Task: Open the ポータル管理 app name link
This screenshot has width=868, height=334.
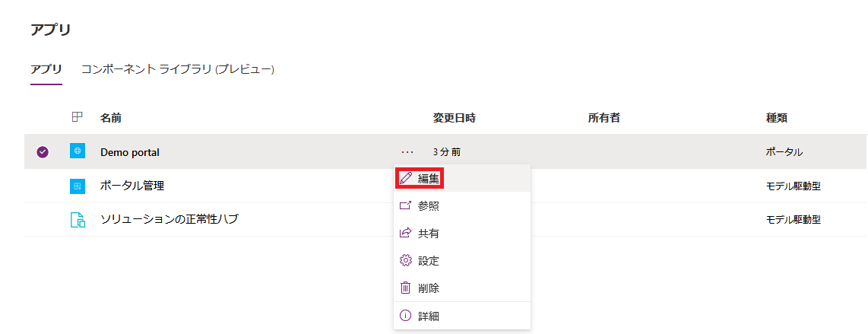Action: [x=132, y=186]
